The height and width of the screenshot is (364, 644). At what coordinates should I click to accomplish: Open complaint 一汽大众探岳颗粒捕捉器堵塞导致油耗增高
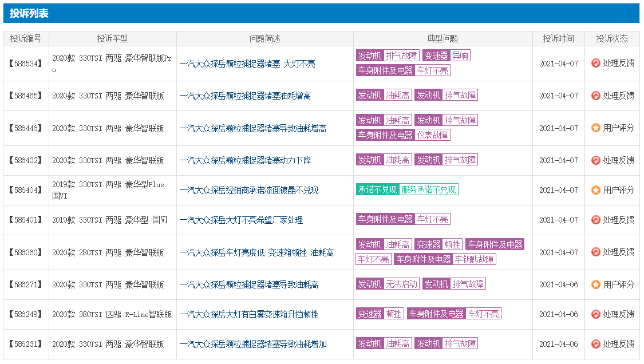(x=253, y=128)
